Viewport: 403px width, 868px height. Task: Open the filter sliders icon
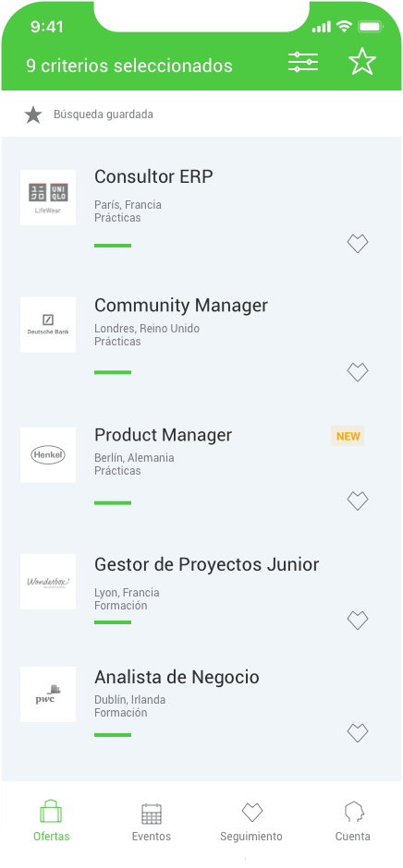coord(303,62)
